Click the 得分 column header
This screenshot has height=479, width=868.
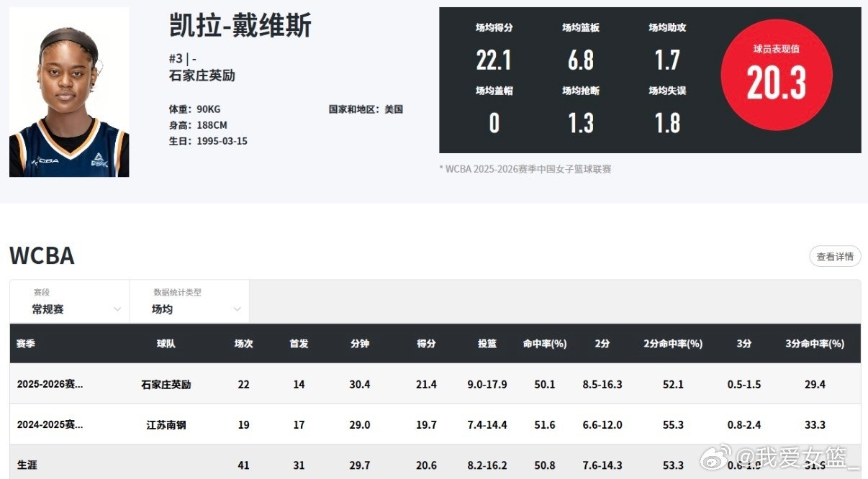(x=426, y=344)
